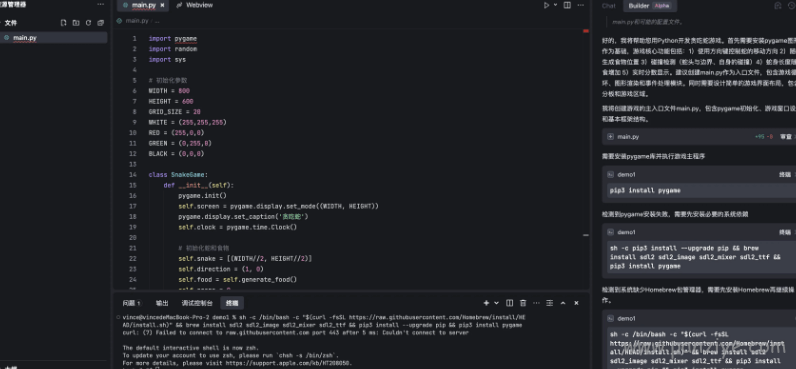The image size is (796, 369).
Task: Click curl failed to connect error line
Action: [295, 332]
